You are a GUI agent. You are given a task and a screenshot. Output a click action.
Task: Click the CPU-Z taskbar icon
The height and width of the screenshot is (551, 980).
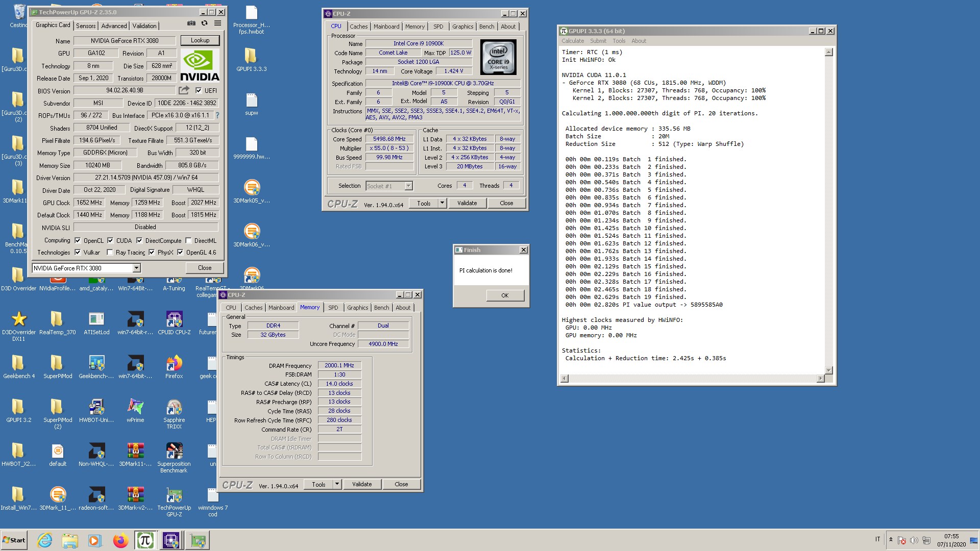(x=171, y=540)
